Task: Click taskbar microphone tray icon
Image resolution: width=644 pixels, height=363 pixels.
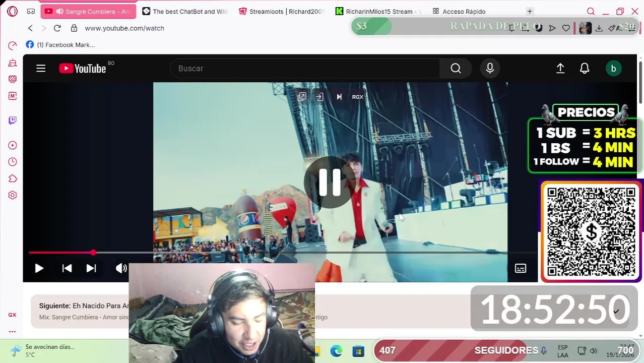Action: tap(544, 350)
